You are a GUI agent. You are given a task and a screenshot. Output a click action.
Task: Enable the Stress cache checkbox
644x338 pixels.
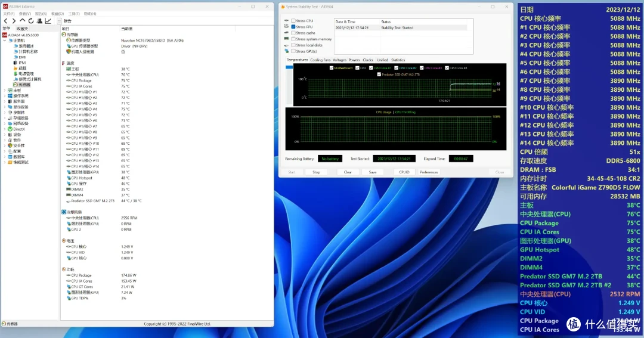point(293,33)
